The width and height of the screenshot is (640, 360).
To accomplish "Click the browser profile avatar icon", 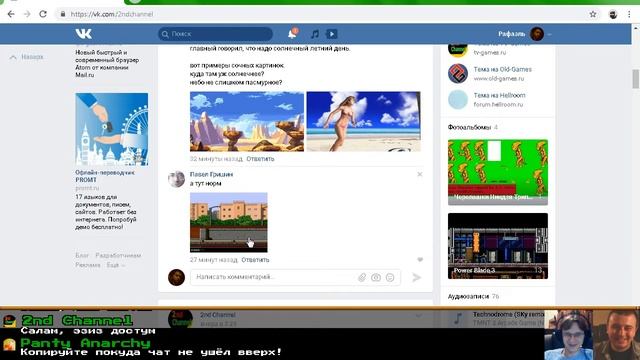I will coord(613,14).
